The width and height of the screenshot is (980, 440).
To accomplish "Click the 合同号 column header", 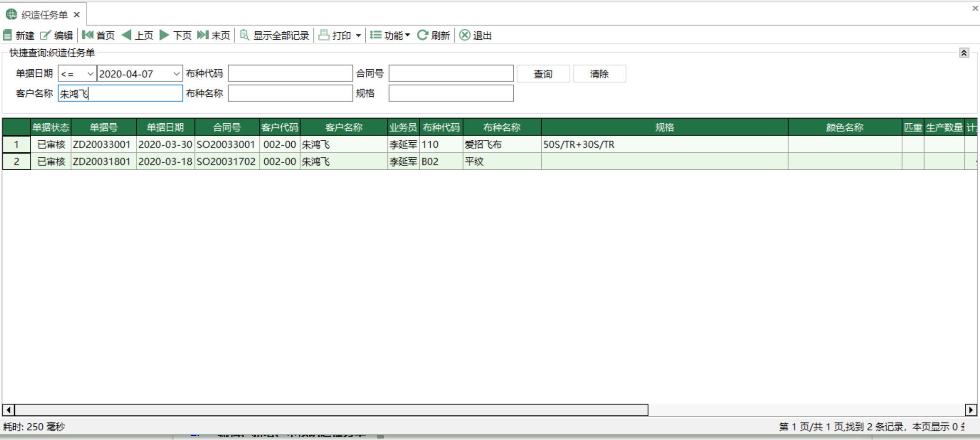I will coord(227,127).
